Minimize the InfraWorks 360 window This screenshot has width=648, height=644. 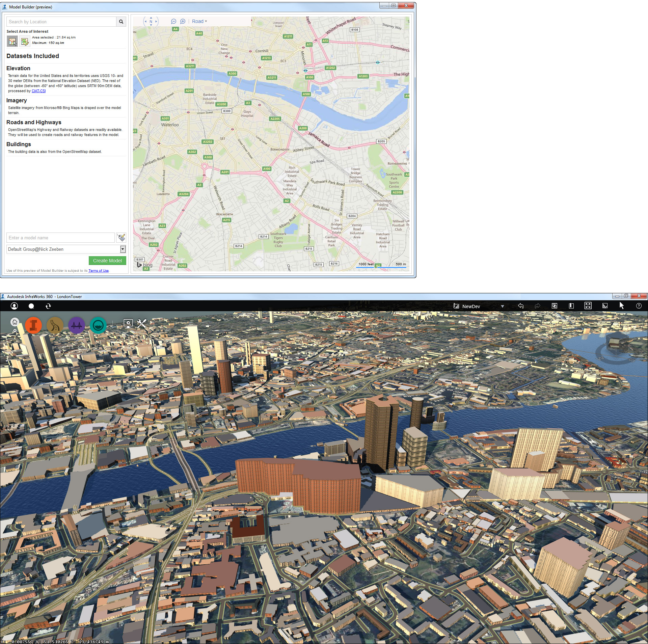click(x=617, y=296)
